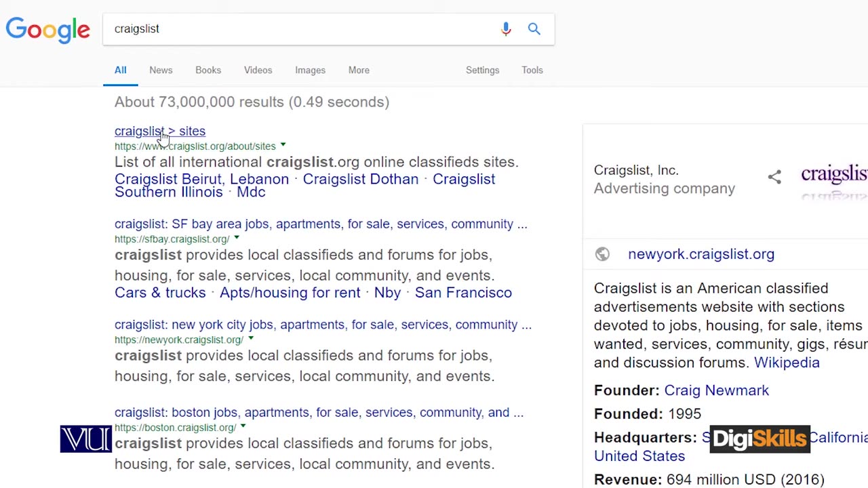Click the 'Craigslist, Inc.' panel title
The width and height of the screenshot is (868, 488).
click(636, 170)
